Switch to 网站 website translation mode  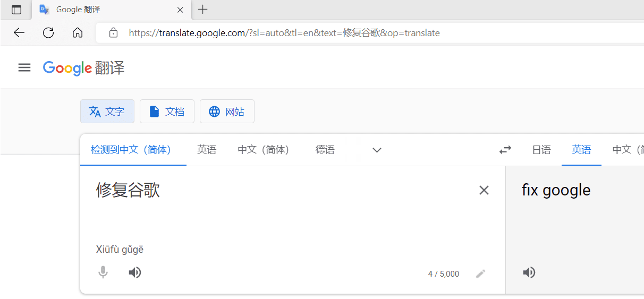(x=227, y=112)
